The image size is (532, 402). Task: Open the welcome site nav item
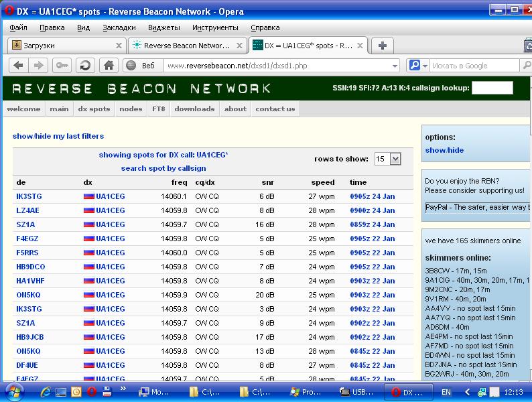pos(23,109)
